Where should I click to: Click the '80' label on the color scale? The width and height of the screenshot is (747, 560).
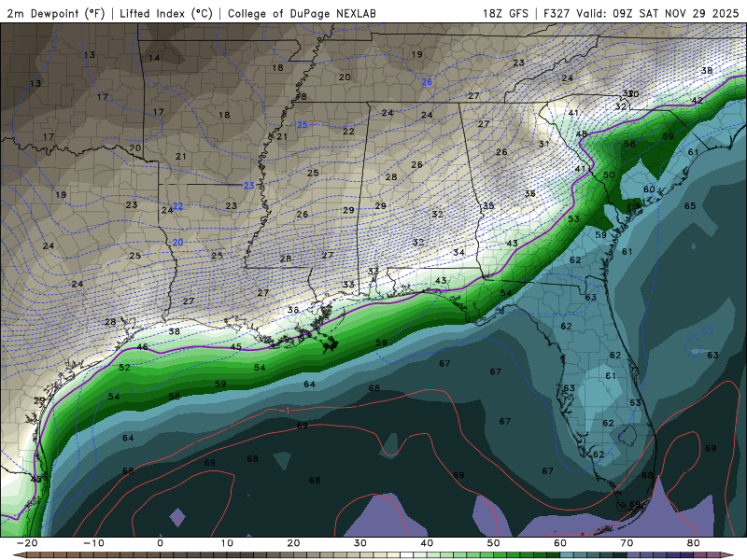click(x=694, y=543)
